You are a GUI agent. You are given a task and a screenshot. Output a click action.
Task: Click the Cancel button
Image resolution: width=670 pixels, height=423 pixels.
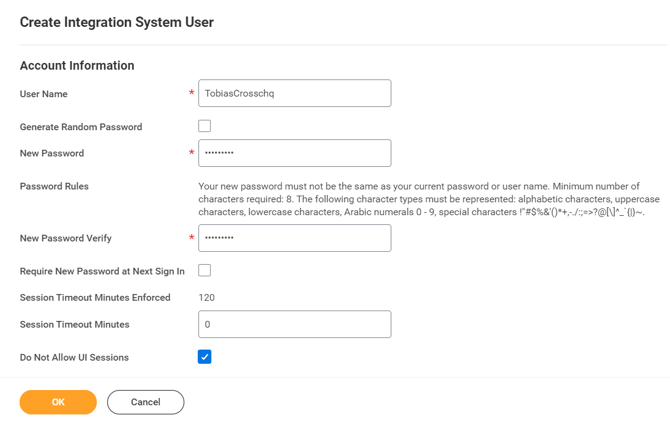pos(146,402)
